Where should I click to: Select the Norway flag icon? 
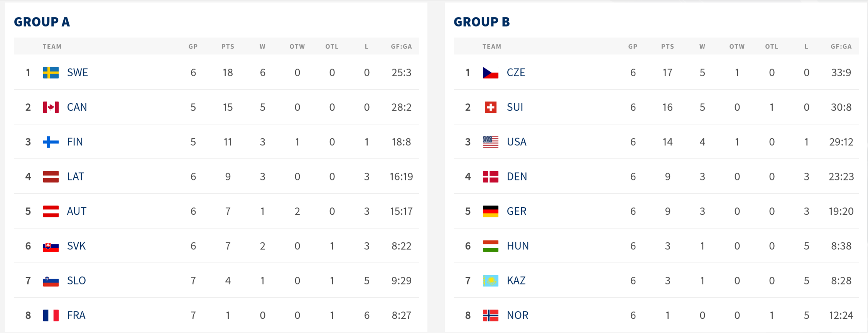tap(491, 315)
